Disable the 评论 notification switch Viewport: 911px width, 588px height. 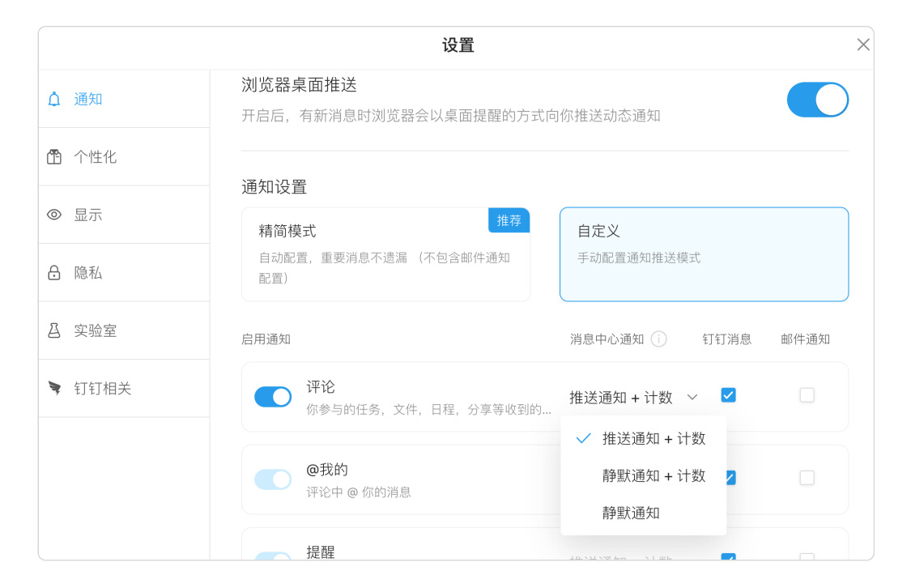[273, 397]
